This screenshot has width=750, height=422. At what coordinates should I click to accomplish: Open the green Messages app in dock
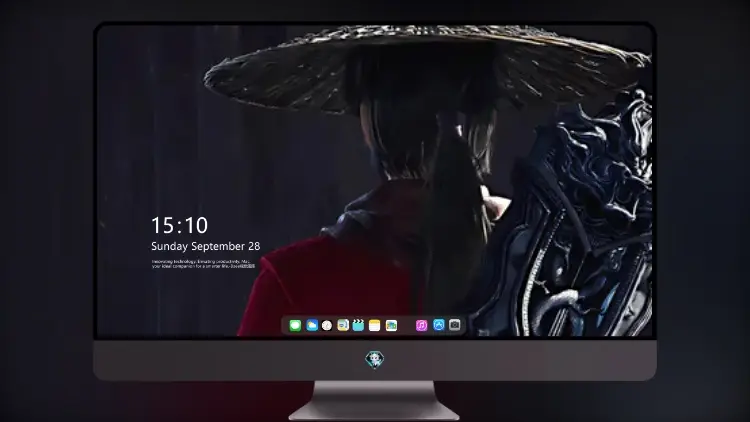pos(295,326)
